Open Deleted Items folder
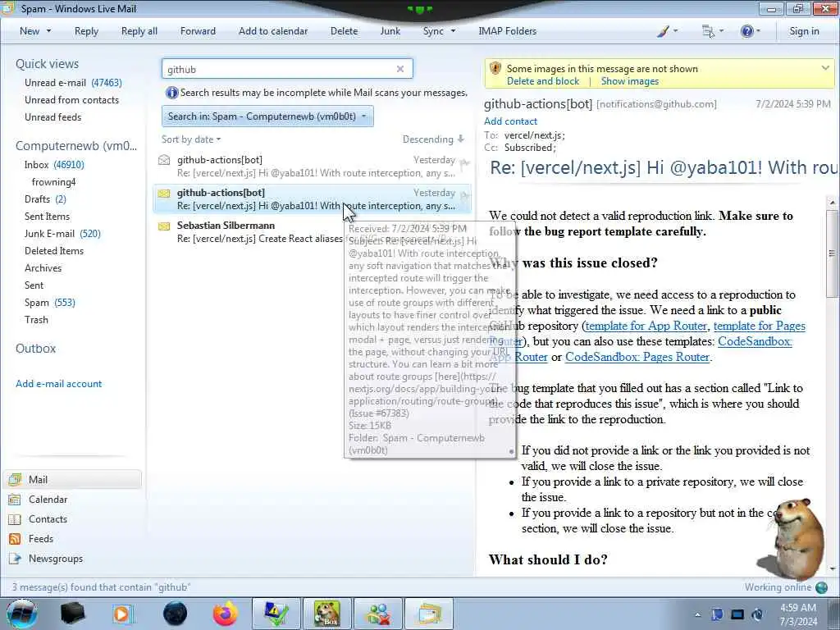This screenshot has height=630, width=840. (x=54, y=250)
